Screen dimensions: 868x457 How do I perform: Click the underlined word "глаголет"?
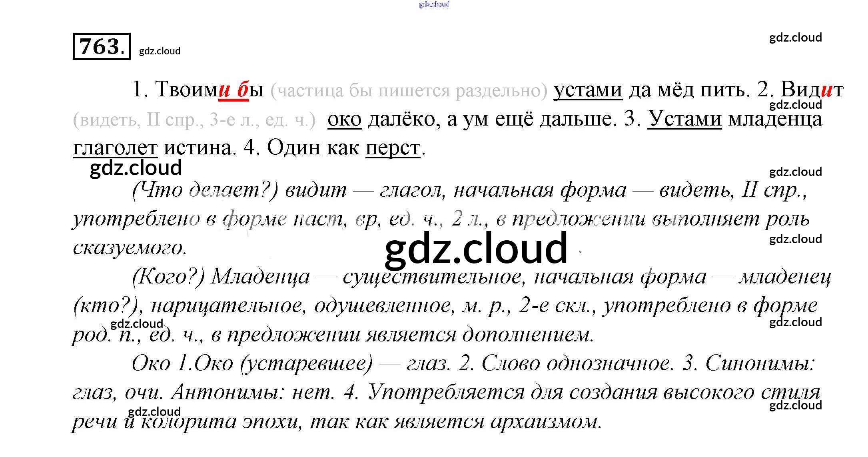pyautogui.click(x=115, y=148)
